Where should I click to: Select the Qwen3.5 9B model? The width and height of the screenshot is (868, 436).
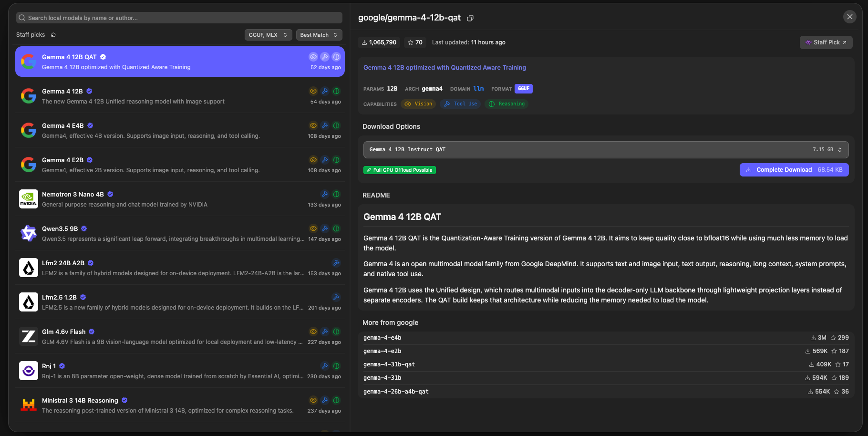[180, 233]
